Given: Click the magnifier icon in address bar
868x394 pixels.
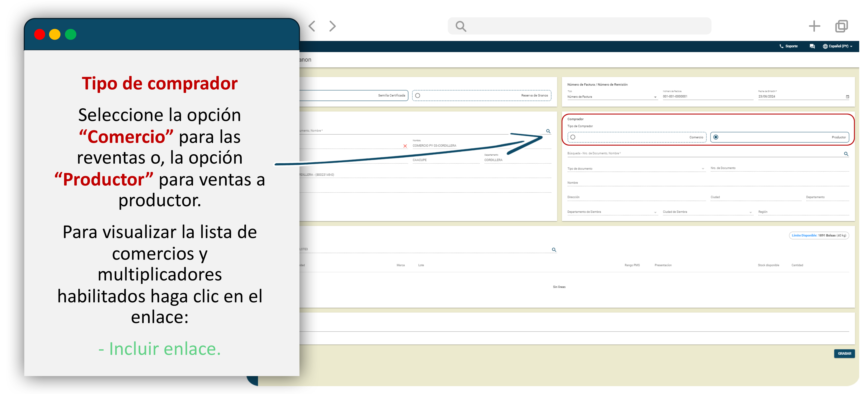Looking at the screenshot, I should (x=461, y=26).
